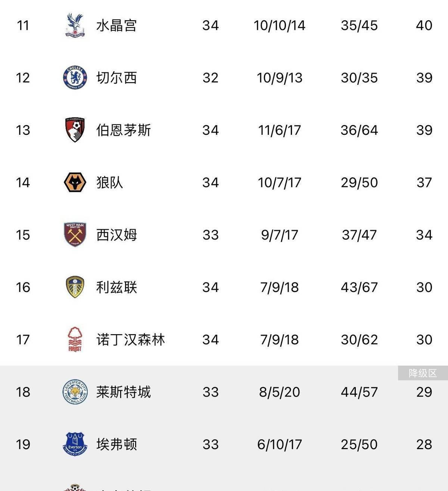The image size is (448, 491).
Task: Open team name 水晶宫
Action: tap(116, 25)
